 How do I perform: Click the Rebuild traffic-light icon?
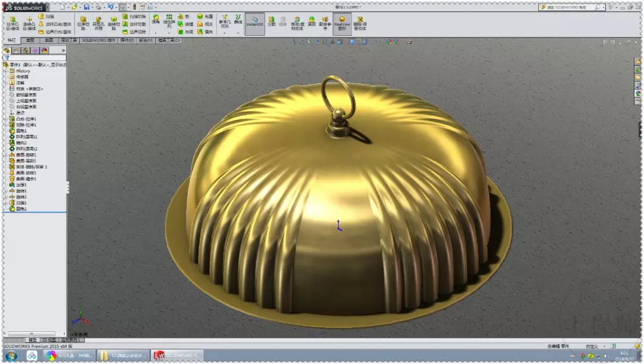click(134, 7)
